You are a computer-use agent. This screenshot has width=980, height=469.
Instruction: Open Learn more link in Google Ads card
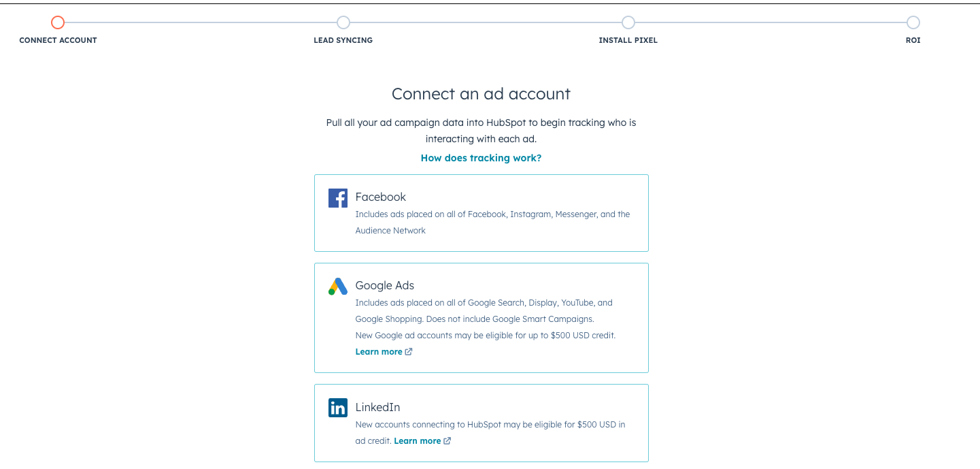(379, 352)
